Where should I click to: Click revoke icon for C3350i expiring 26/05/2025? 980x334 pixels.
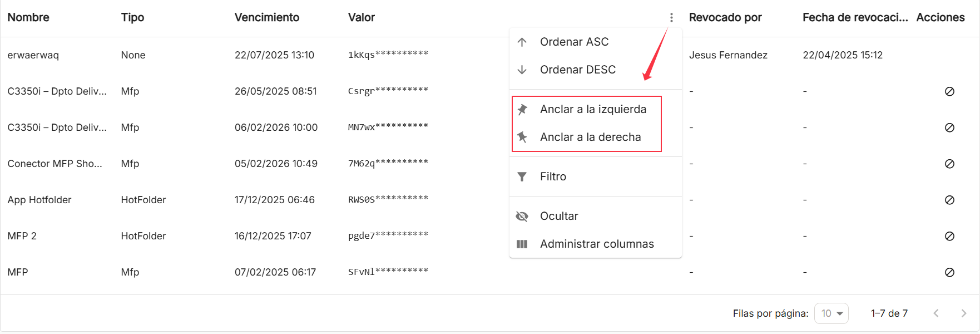click(x=949, y=91)
